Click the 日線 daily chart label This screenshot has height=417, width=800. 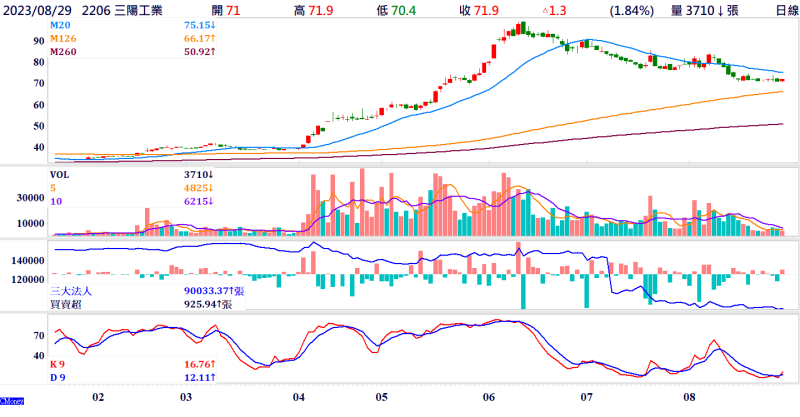point(779,10)
